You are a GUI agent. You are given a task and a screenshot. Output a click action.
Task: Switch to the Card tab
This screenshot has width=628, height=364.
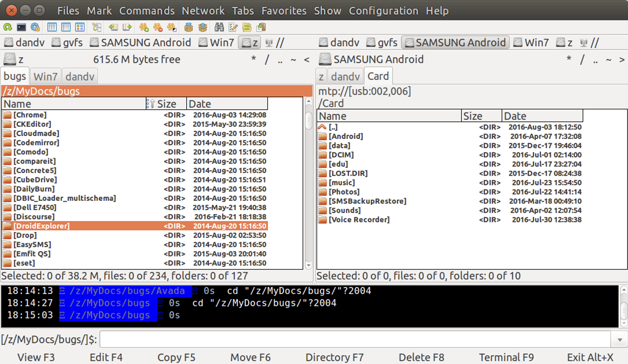(x=378, y=76)
